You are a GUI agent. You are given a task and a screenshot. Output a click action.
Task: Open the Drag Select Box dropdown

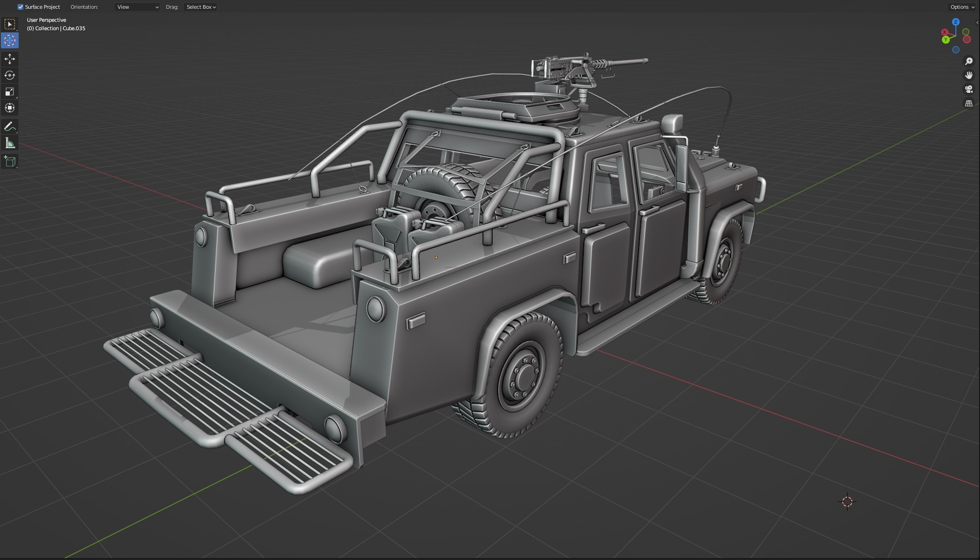[200, 7]
